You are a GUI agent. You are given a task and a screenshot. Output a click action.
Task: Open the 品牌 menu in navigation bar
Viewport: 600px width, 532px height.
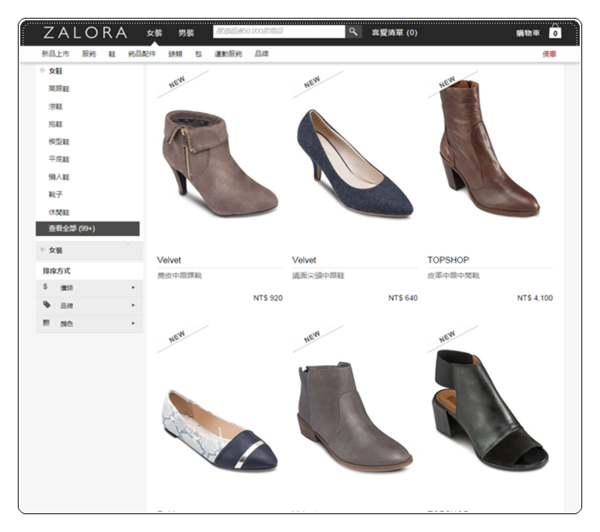(261, 54)
